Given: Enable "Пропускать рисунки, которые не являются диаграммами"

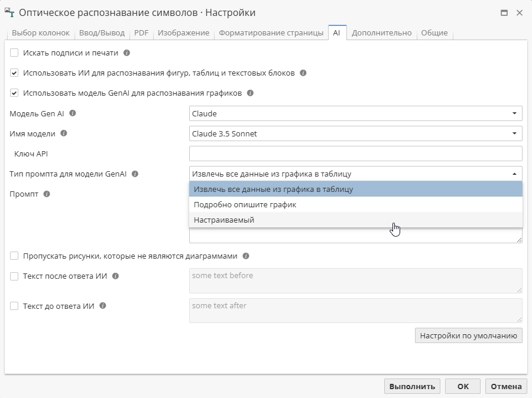Looking at the screenshot, I should (x=15, y=256).
